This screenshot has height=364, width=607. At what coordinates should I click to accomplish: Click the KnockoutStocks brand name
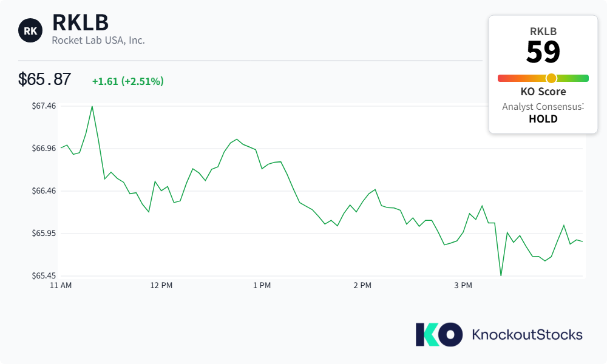(x=527, y=335)
